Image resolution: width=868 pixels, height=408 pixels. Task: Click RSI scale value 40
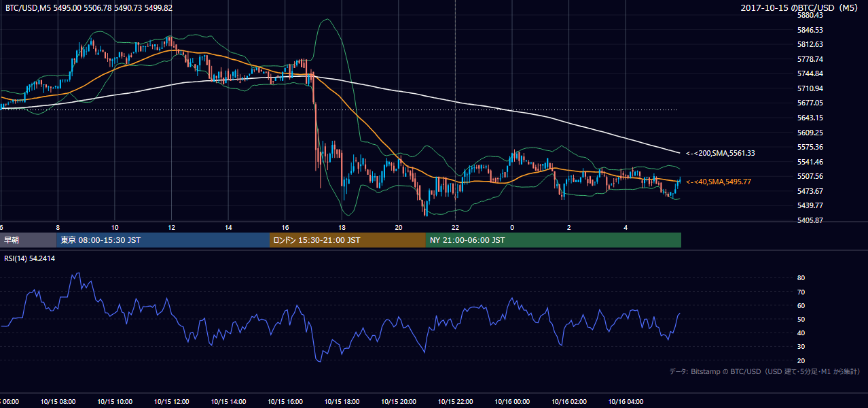click(801, 333)
